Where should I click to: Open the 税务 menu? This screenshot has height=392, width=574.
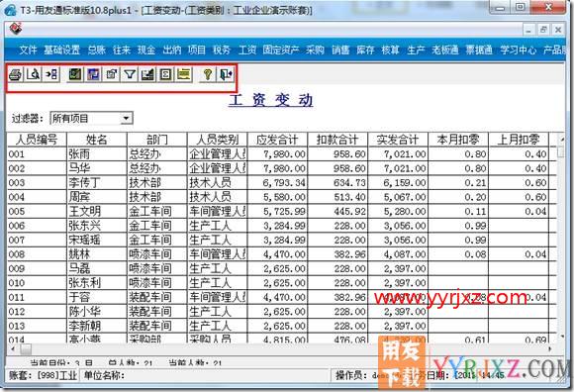222,49
